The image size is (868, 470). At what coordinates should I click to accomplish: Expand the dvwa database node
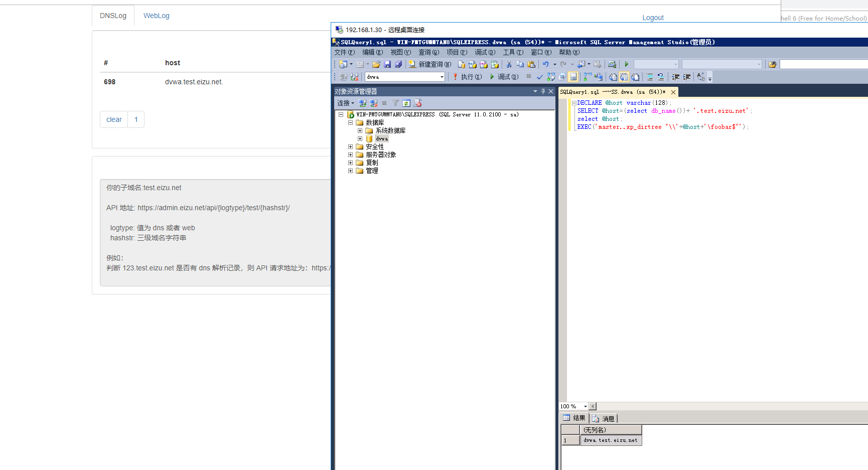(360, 138)
